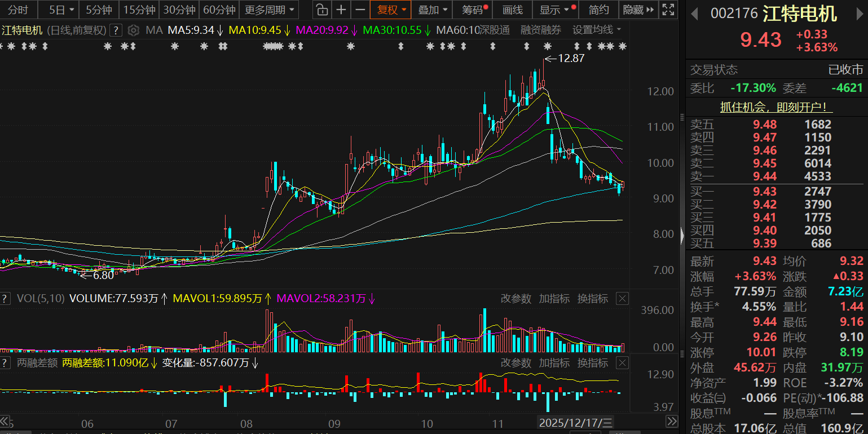Toggle 简约 simple display mode
This screenshot has width=868, height=434.
pyautogui.click(x=598, y=10)
